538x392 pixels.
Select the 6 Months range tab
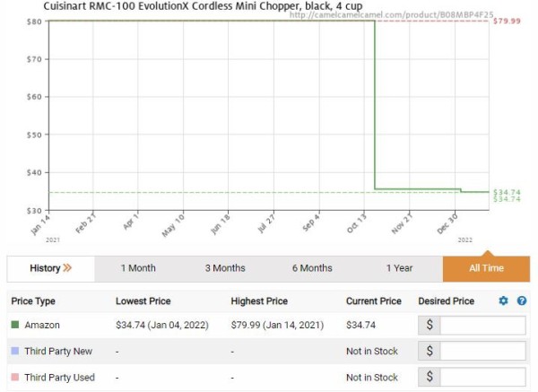pos(312,268)
